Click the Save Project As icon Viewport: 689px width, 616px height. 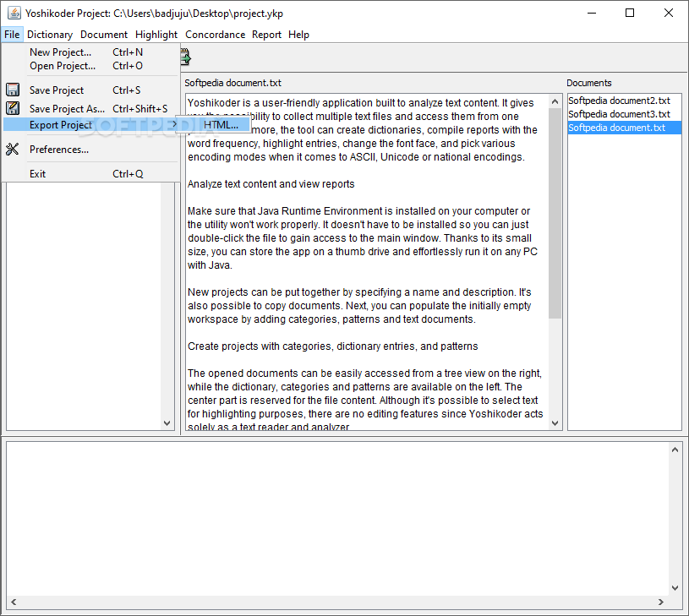[13, 108]
